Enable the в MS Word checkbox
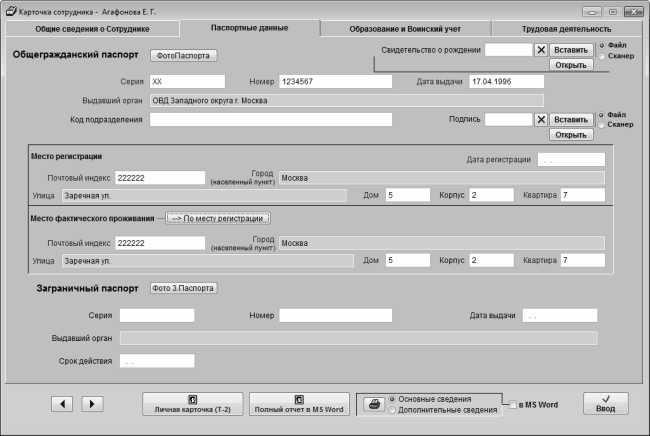The height and width of the screenshot is (436, 650). (x=513, y=405)
